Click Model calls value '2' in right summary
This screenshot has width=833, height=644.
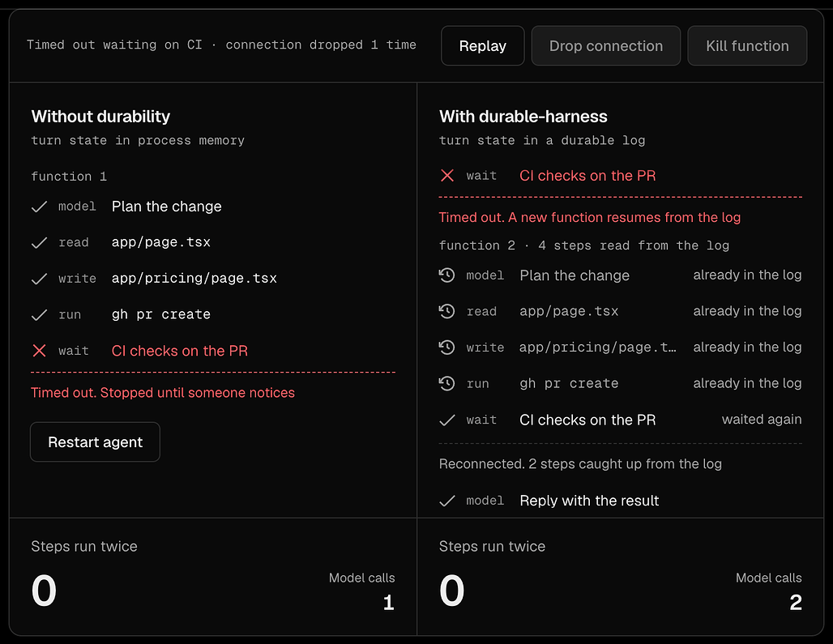pos(795,603)
